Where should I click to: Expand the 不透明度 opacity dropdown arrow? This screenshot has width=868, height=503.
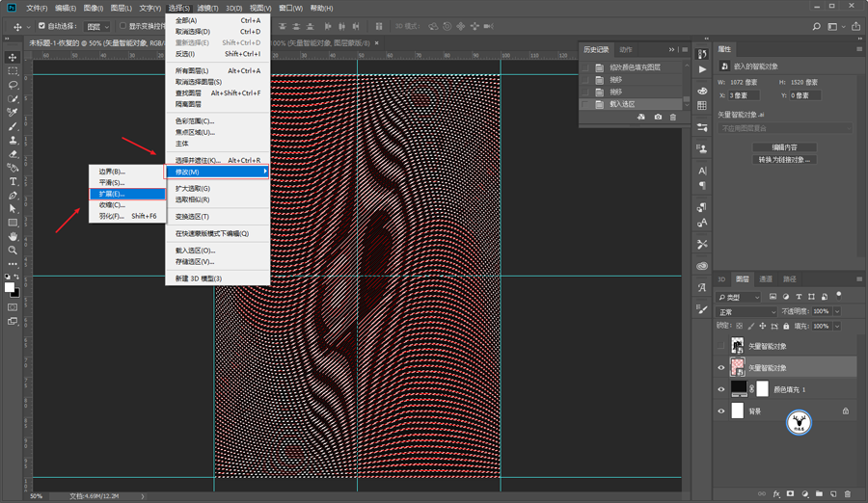(836, 312)
